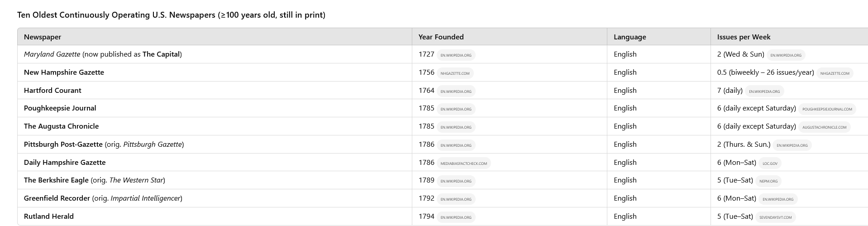
Task: Select the Hartford Courant row name
Action: [x=52, y=90]
